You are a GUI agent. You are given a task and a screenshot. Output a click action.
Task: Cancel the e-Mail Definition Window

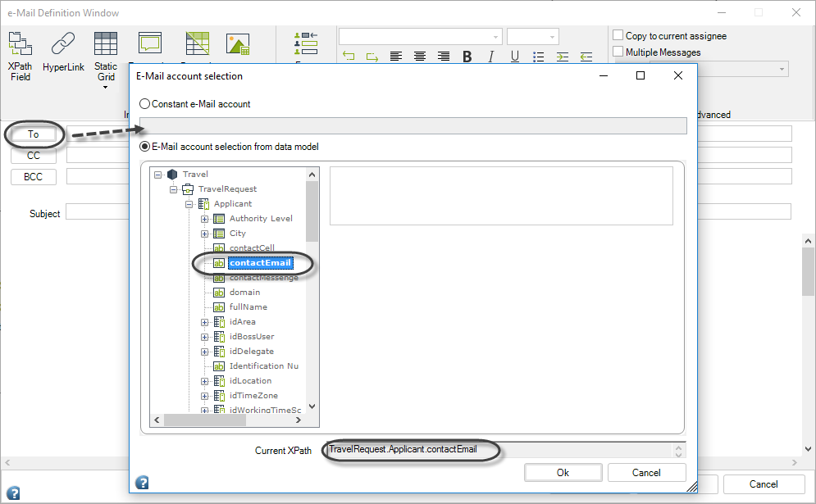point(764,484)
